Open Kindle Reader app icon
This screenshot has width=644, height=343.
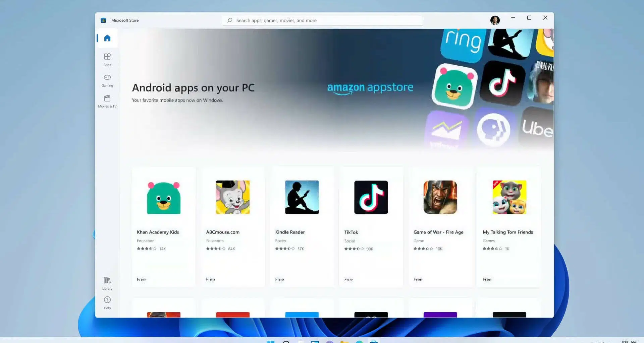(302, 197)
